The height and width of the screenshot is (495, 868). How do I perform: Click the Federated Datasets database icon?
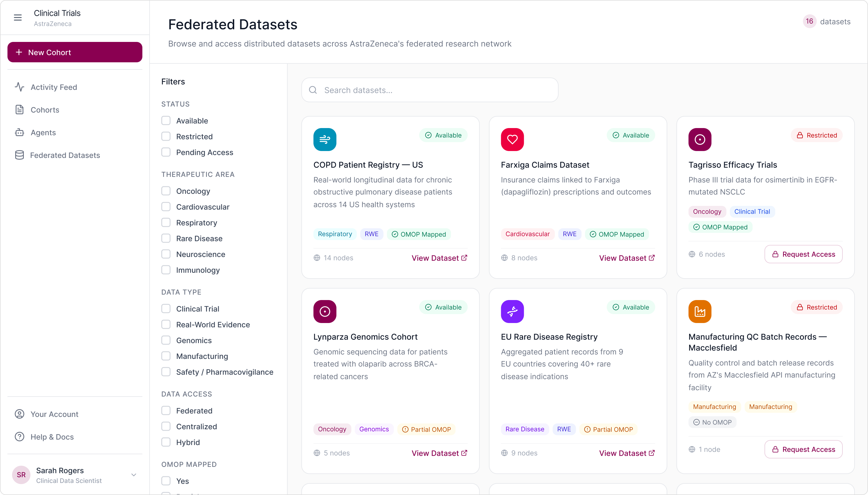[19, 155]
